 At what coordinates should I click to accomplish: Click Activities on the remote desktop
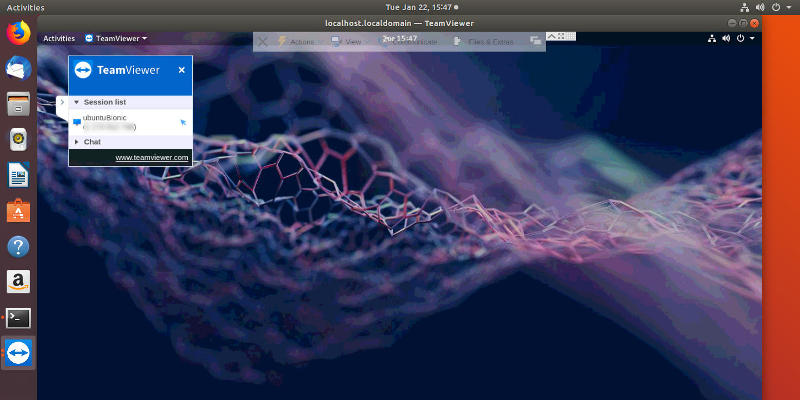pos(59,38)
